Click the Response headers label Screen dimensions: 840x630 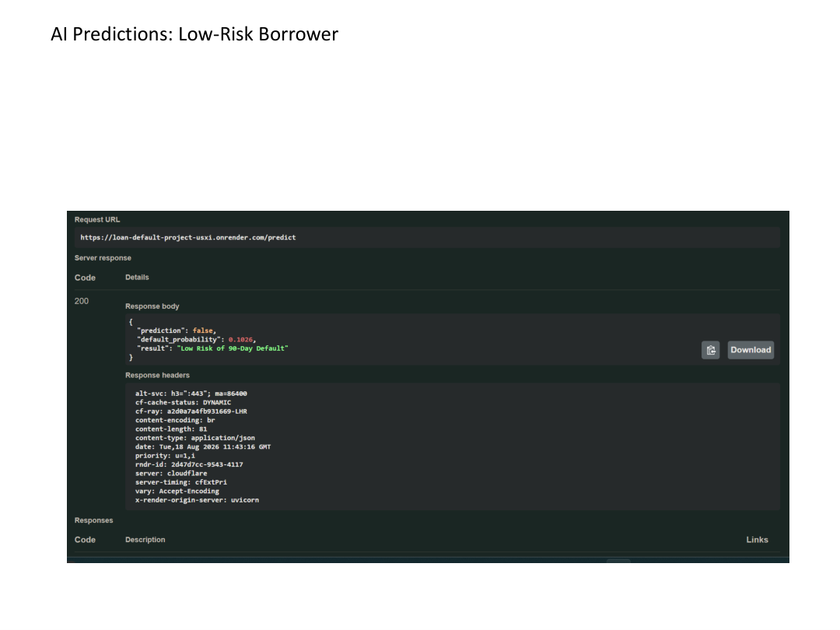pos(157,375)
